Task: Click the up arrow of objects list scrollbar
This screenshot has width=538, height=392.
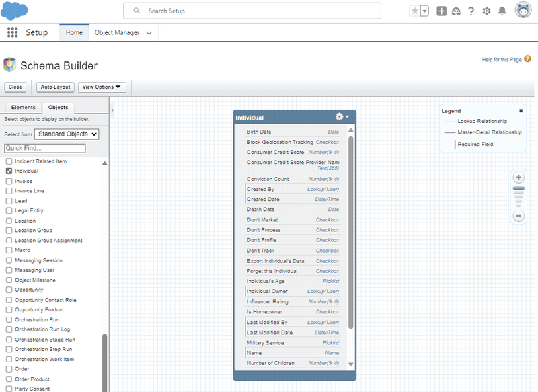Action: pos(105,163)
